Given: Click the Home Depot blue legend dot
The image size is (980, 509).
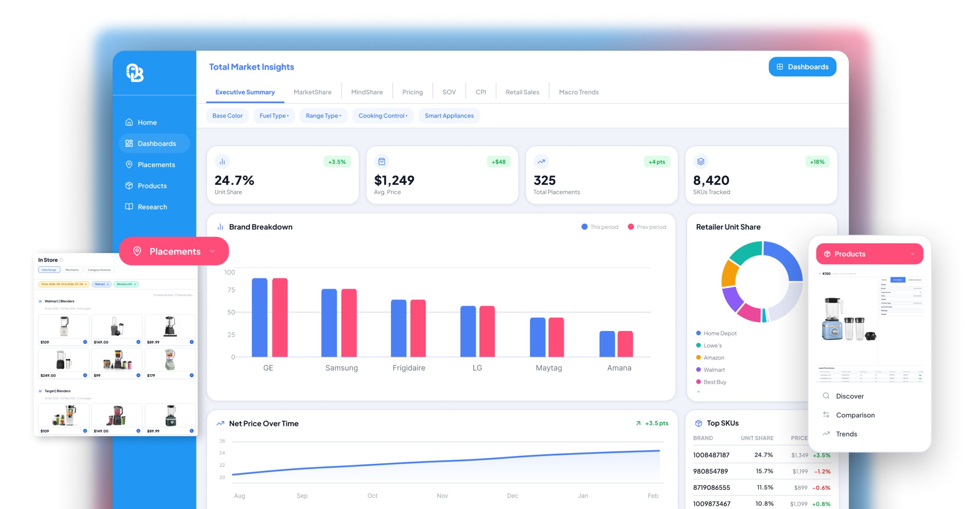Looking at the screenshot, I should pyautogui.click(x=698, y=333).
